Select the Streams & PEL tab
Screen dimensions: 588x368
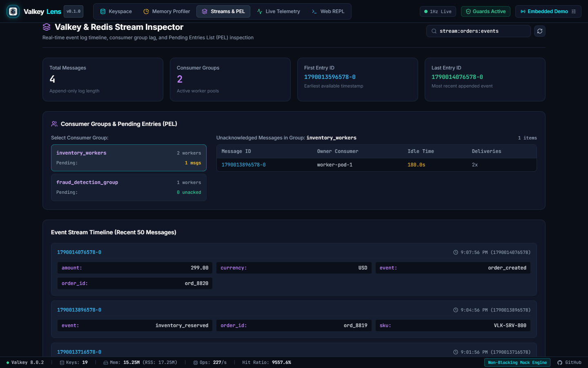pyautogui.click(x=223, y=11)
